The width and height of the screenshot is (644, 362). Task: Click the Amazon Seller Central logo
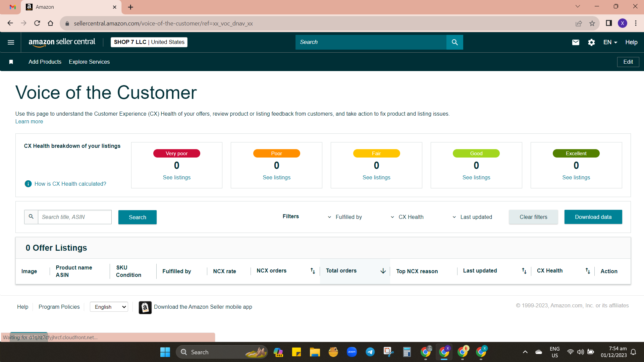62,42
